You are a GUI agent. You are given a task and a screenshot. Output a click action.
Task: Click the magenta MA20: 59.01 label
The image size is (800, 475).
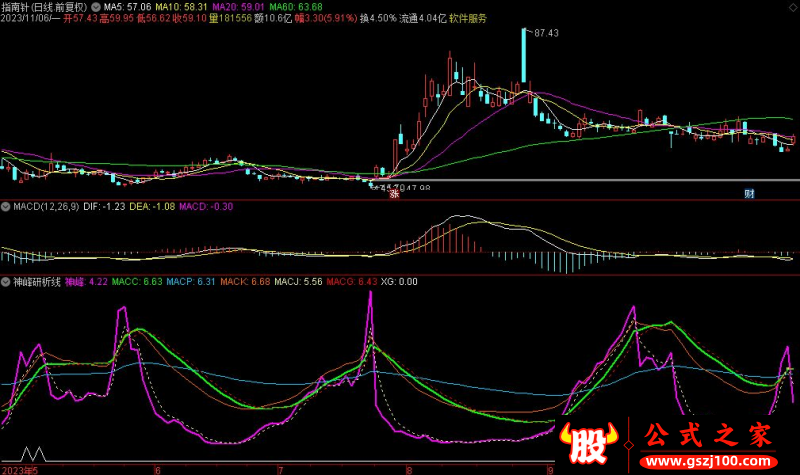coord(238,7)
